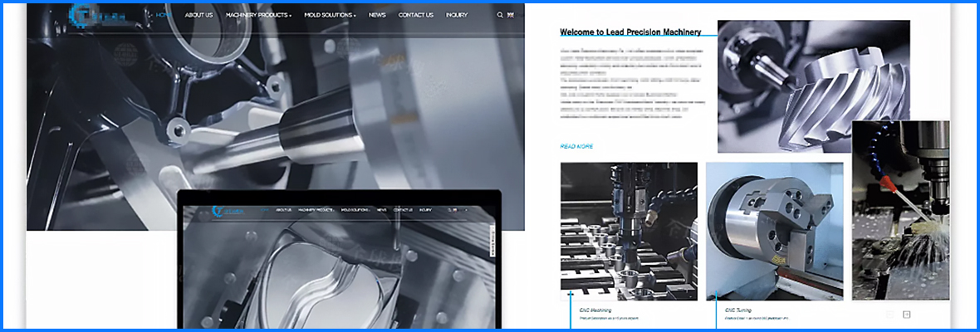Click the Welcome to Lead Precision Machinery heading
Viewport: 980px width, 332px height.
pos(630,32)
